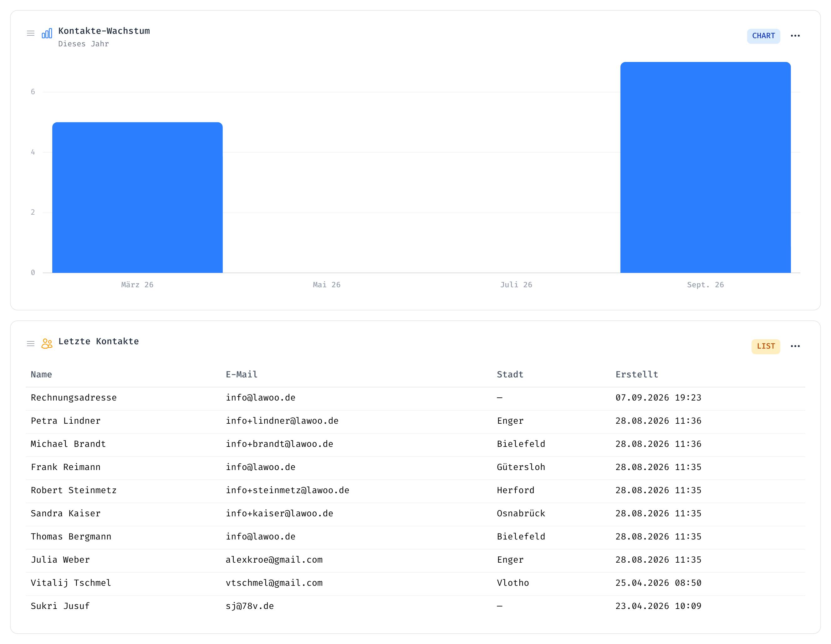
Task: Open the Julia Weber contact
Action: pyautogui.click(x=60, y=560)
